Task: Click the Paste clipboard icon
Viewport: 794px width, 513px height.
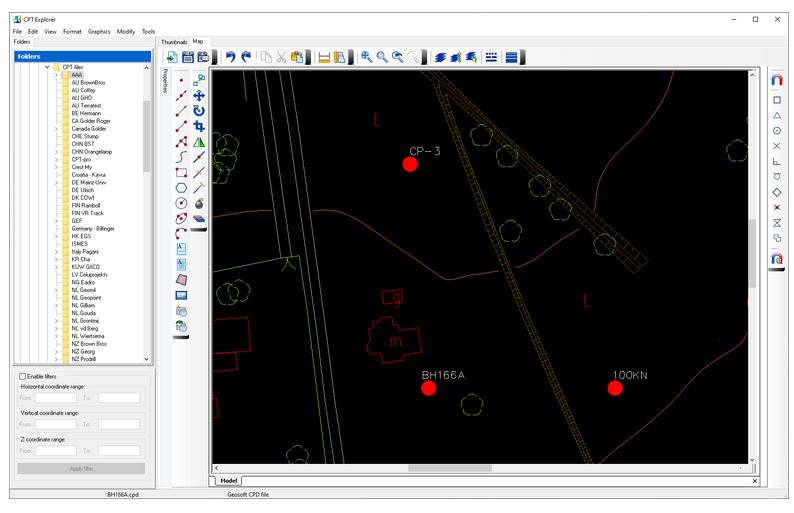Action: pyautogui.click(x=297, y=57)
